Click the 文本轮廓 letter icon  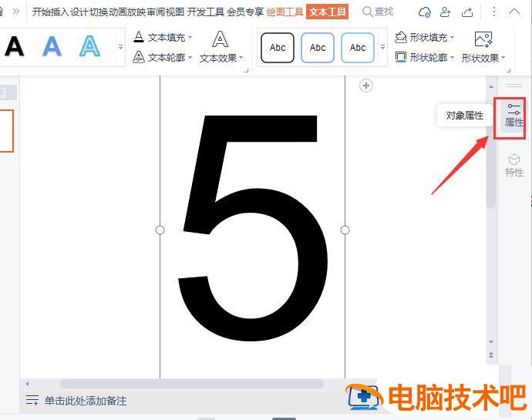pos(139,57)
